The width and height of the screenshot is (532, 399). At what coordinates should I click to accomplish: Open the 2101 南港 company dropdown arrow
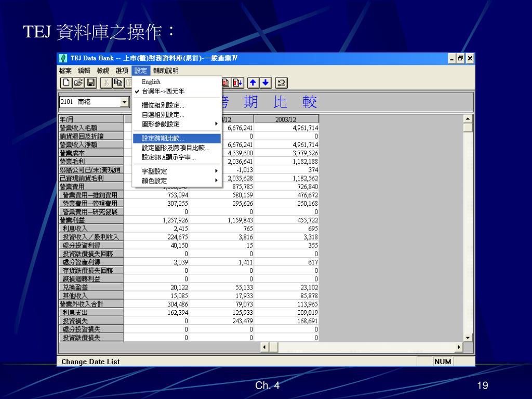point(125,102)
